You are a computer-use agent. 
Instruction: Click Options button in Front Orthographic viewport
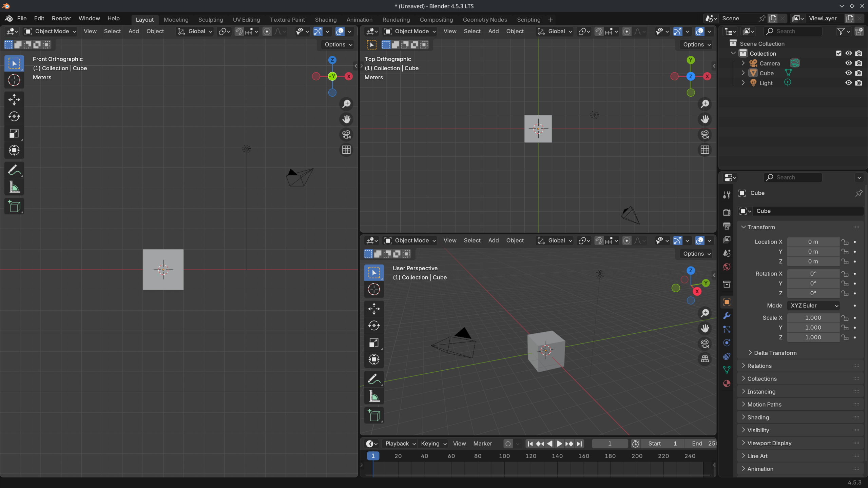tap(338, 44)
